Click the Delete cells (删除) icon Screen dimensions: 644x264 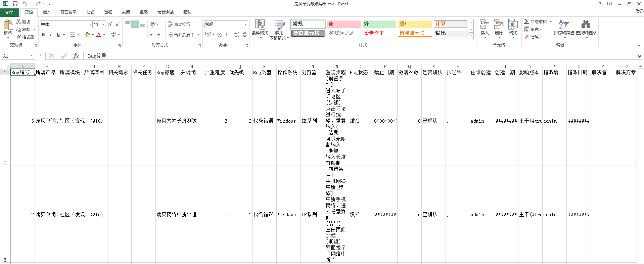499,25
